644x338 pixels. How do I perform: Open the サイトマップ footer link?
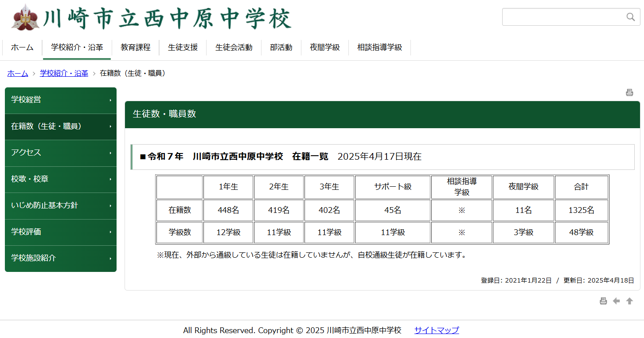pyautogui.click(x=437, y=330)
